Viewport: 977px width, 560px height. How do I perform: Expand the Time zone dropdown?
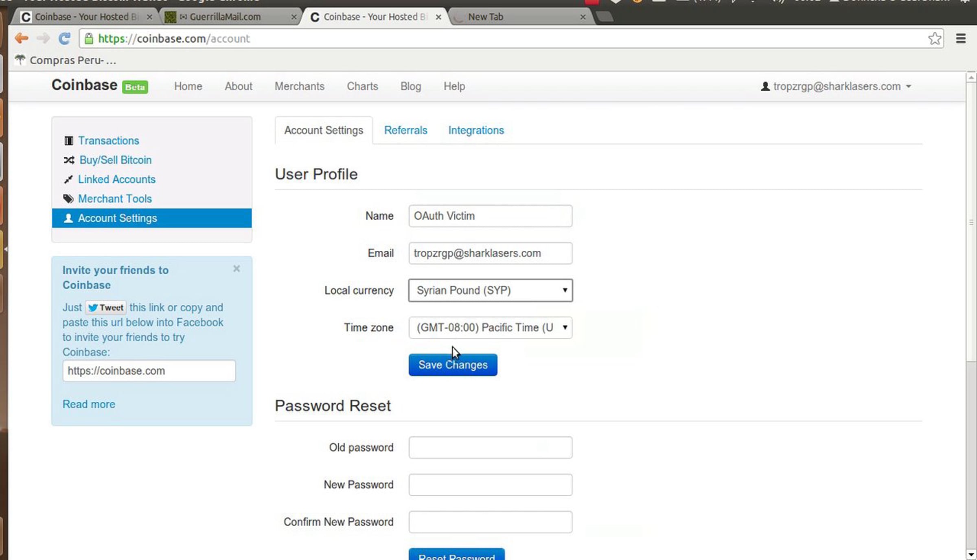tap(490, 328)
